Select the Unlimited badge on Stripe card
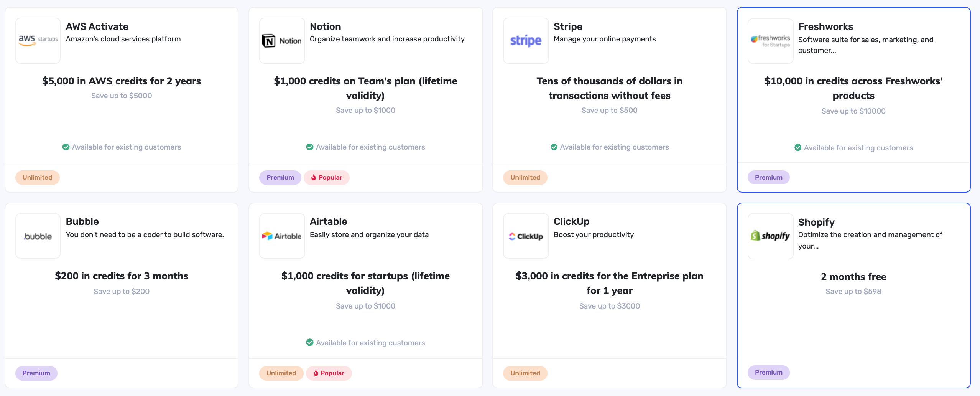 click(x=525, y=177)
